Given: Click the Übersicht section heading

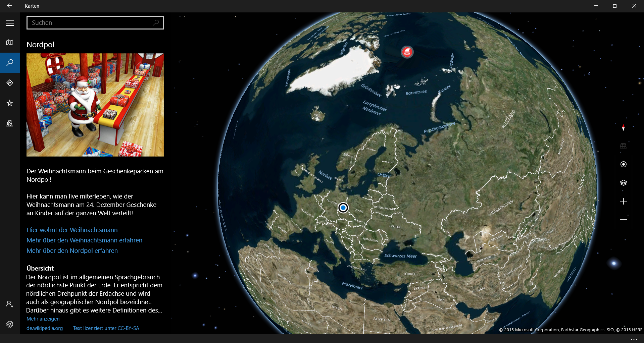Looking at the screenshot, I should (40, 268).
